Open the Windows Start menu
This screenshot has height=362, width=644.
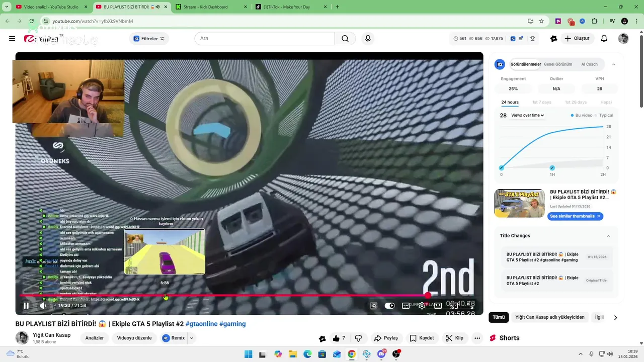[248, 354]
